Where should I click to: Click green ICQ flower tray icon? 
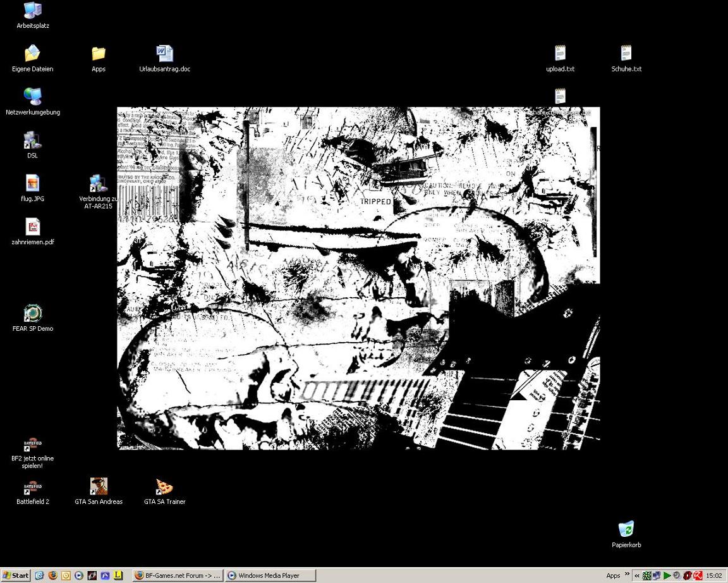pyautogui.click(x=646, y=575)
